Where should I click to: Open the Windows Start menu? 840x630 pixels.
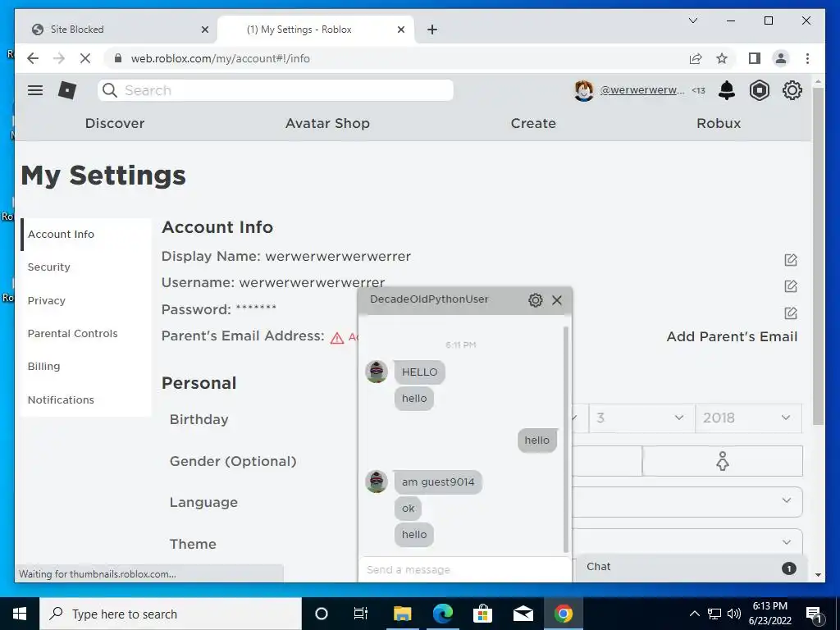click(20, 614)
